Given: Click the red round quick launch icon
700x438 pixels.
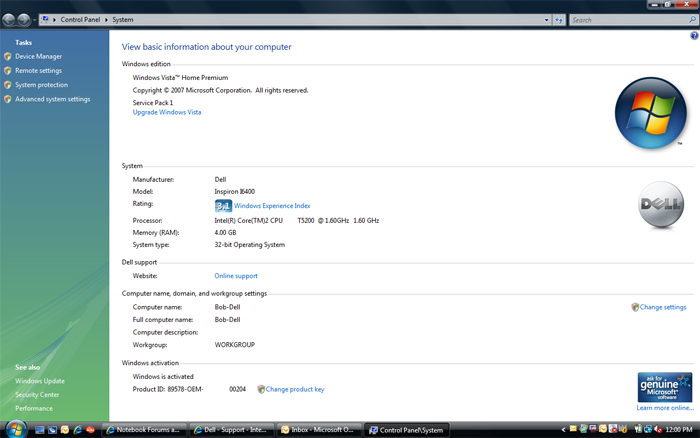Looking at the screenshot, I should pos(90,430).
